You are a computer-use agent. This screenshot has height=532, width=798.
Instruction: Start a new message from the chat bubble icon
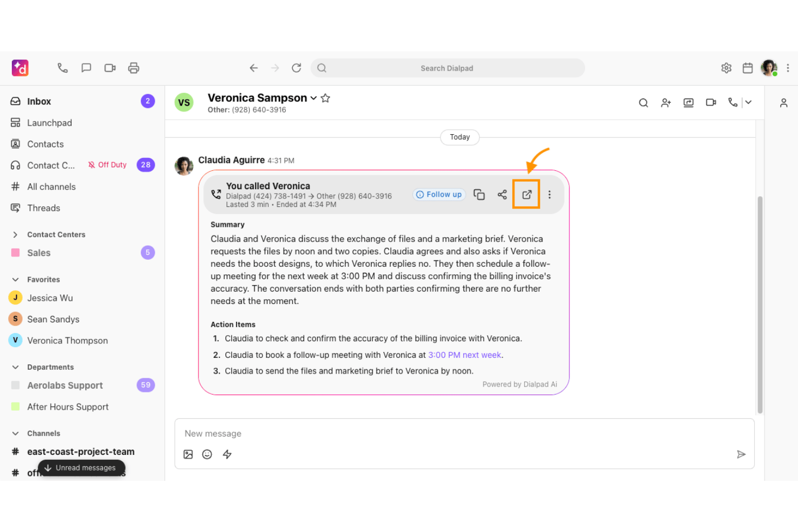point(86,68)
